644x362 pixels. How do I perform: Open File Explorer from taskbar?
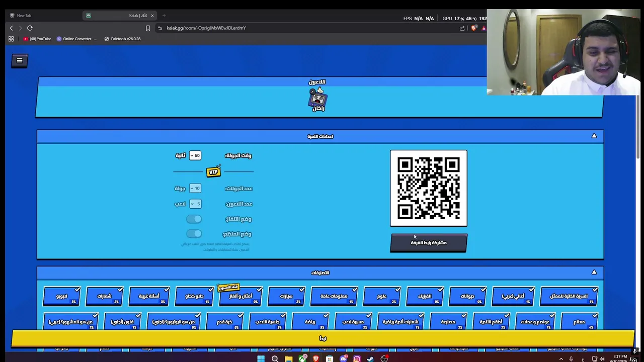pos(288,358)
